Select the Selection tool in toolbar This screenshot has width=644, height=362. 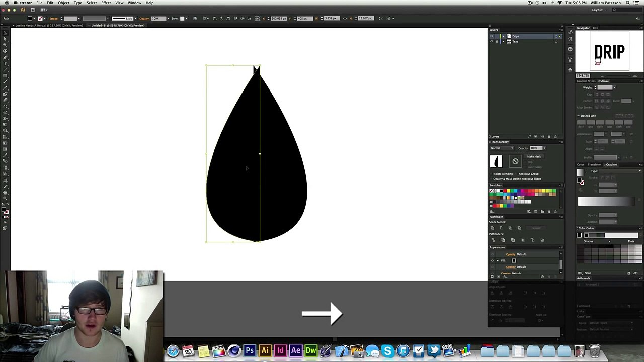click(x=5, y=33)
